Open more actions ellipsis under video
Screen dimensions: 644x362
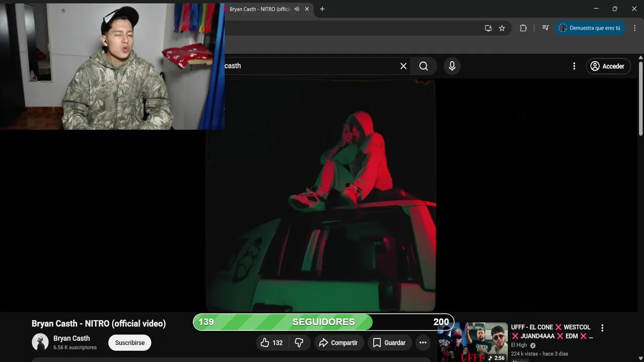click(x=423, y=343)
